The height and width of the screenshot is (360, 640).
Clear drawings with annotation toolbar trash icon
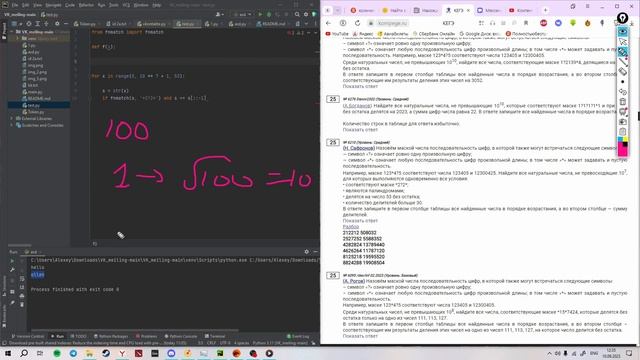tap(622, 102)
